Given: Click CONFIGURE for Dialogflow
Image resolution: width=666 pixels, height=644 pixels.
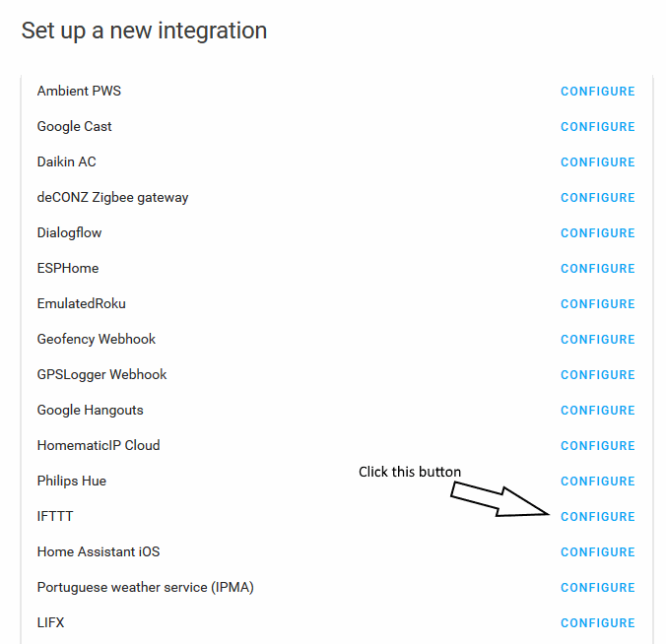Looking at the screenshot, I should click(598, 233).
